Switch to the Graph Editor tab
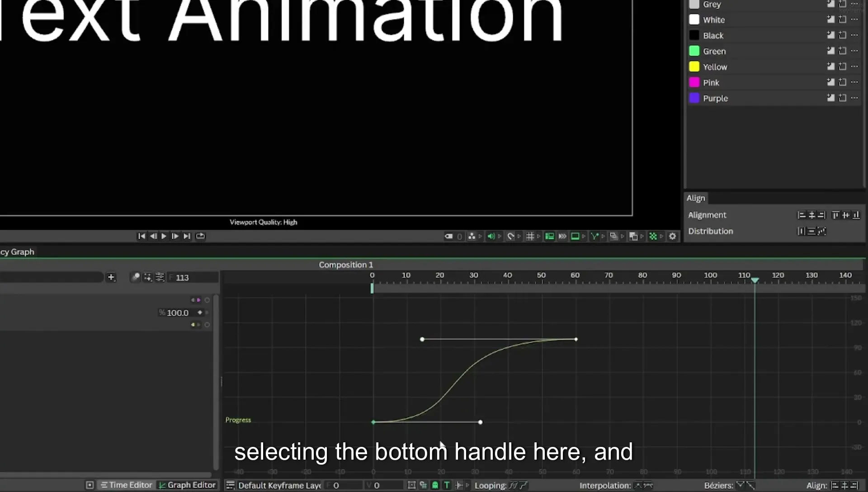The image size is (868, 492). point(187,485)
